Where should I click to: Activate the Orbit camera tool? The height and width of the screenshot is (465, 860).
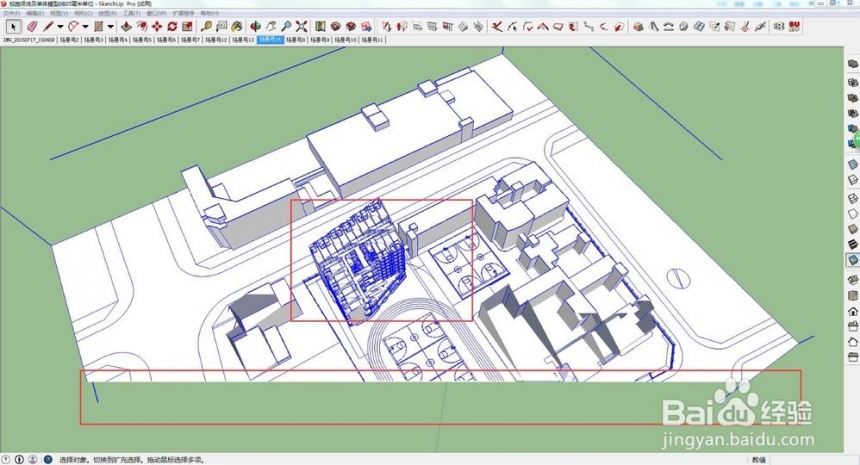click(256, 26)
